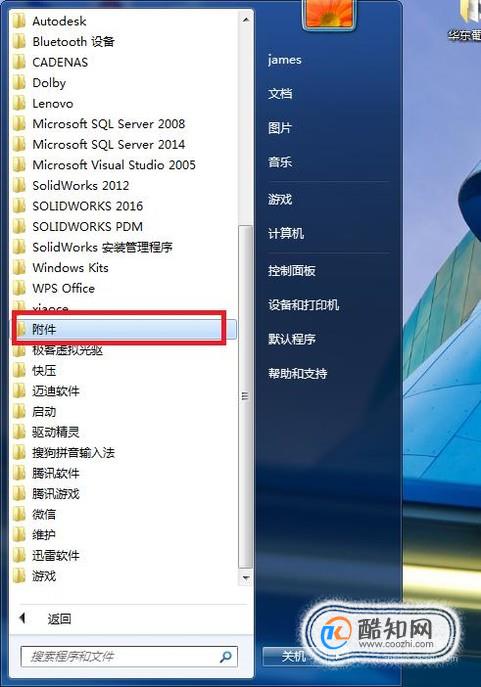Screen dimensions: 481x687
Task: Expand the highlighted 附件 folder
Action: pyautogui.click(x=124, y=329)
